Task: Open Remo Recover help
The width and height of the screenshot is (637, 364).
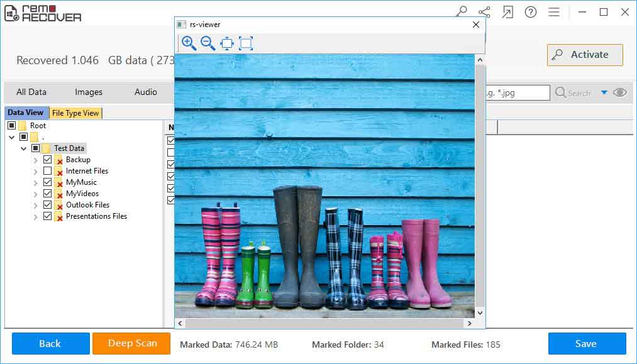Action: (x=530, y=11)
